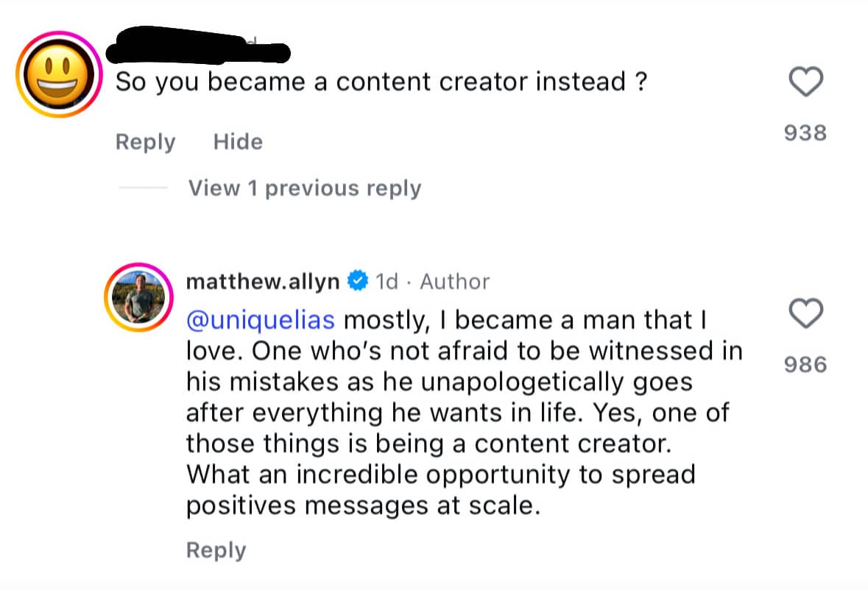Click the Author label on the reply
868x590 pixels.
(454, 282)
